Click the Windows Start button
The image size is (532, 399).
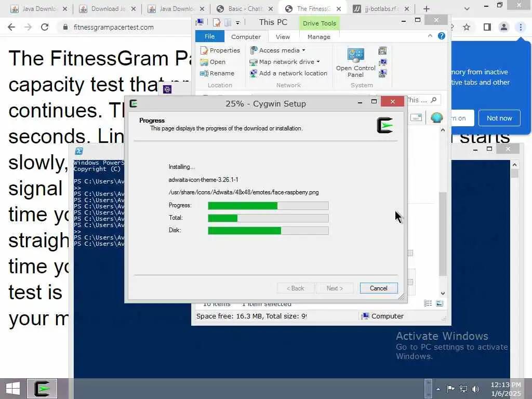tap(12, 389)
